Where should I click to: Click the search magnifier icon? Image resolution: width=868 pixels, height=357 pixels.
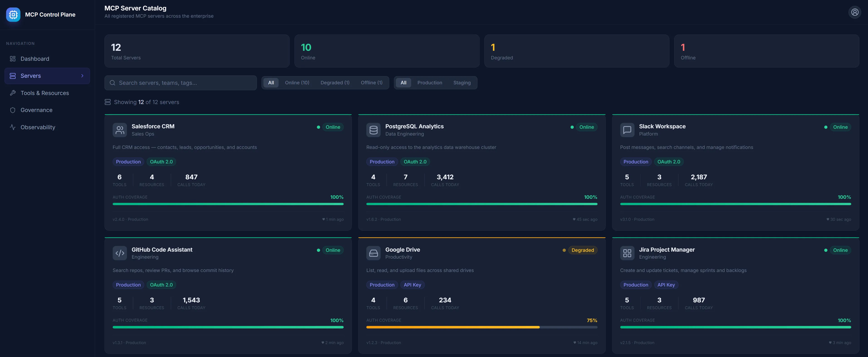click(x=112, y=83)
